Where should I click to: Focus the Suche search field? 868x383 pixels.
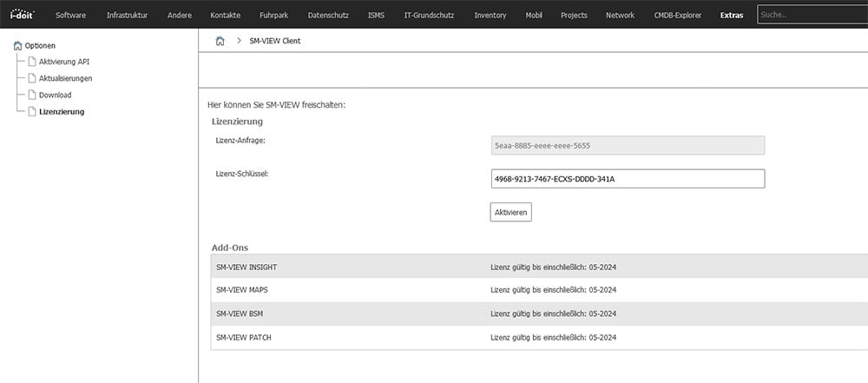point(812,15)
